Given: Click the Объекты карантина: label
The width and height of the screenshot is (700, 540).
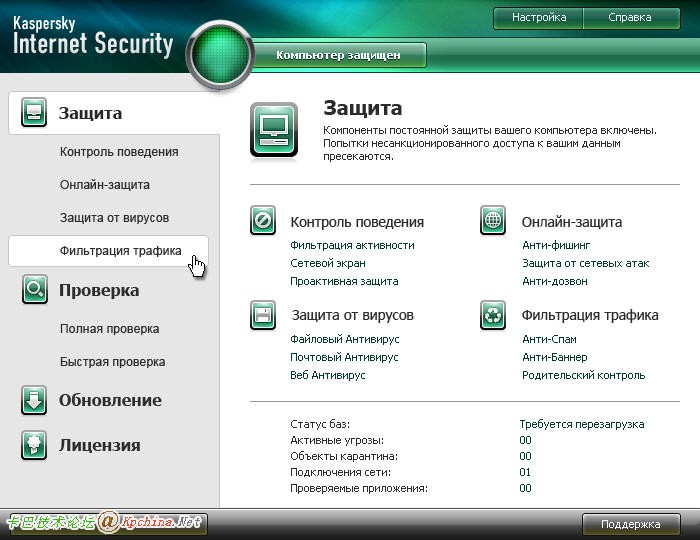Looking at the screenshot, I should pyautogui.click(x=344, y=456).
